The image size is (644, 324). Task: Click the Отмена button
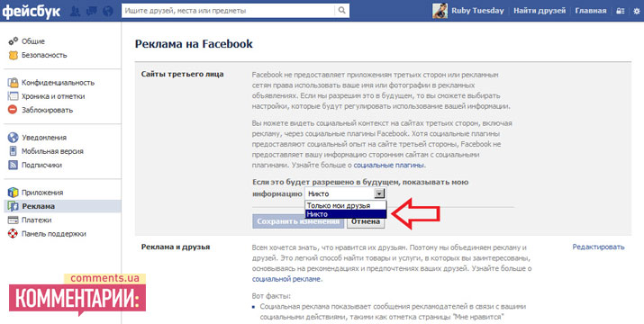[x=366, y=221]
